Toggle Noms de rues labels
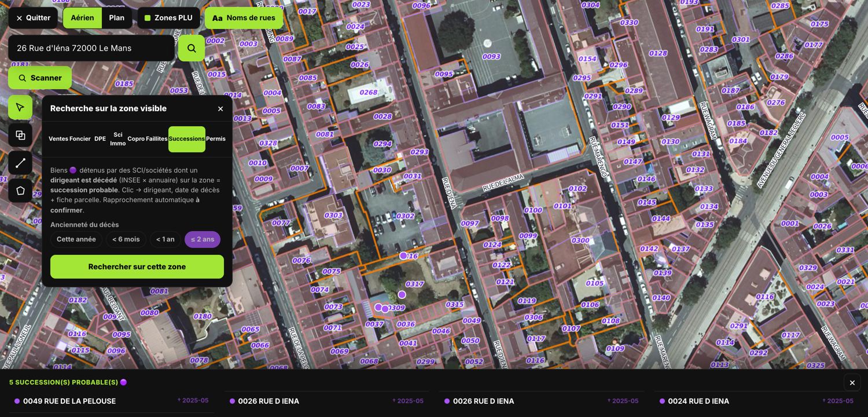 244,18
